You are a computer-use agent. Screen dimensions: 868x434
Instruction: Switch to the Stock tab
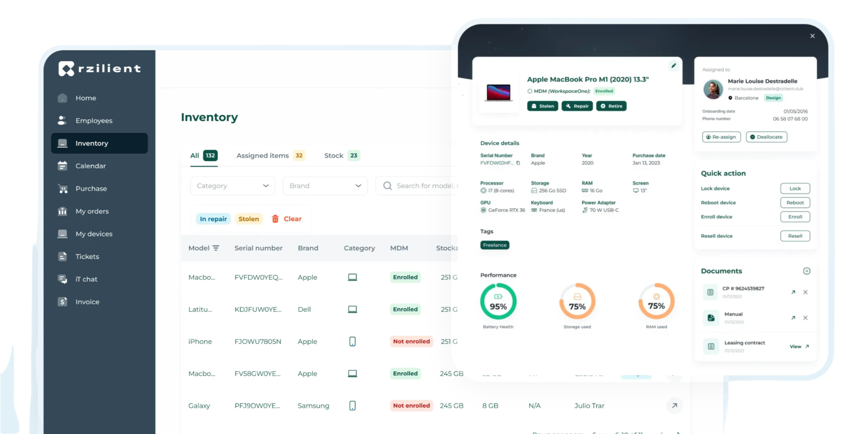[x=342, y=156]
